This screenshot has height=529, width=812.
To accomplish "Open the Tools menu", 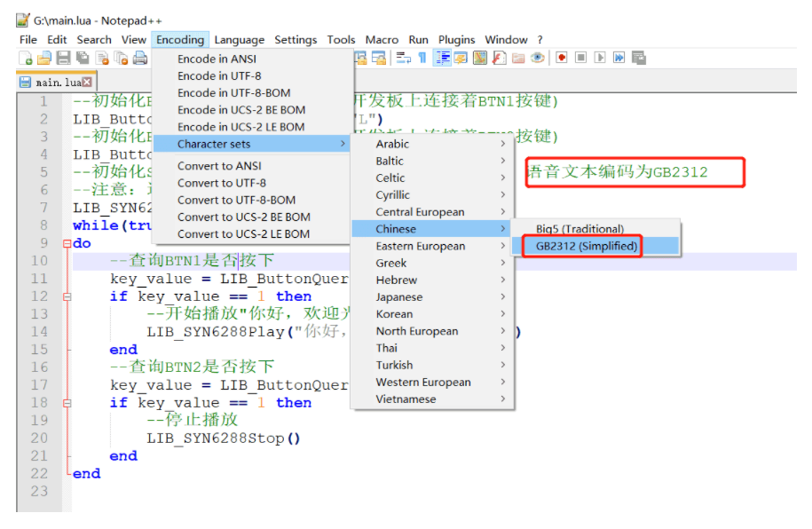I will [341, 40].
